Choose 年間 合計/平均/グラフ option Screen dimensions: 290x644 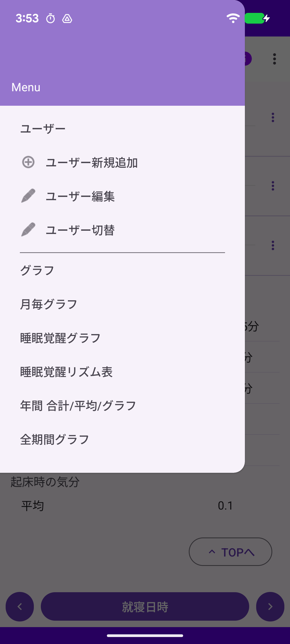pos(78,406)
